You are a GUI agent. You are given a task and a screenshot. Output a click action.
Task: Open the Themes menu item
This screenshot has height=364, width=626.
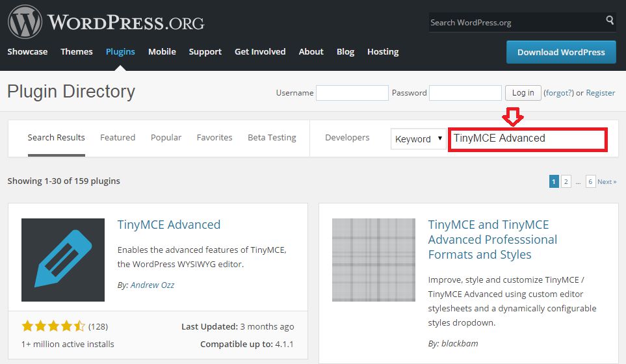pos(77,51)
